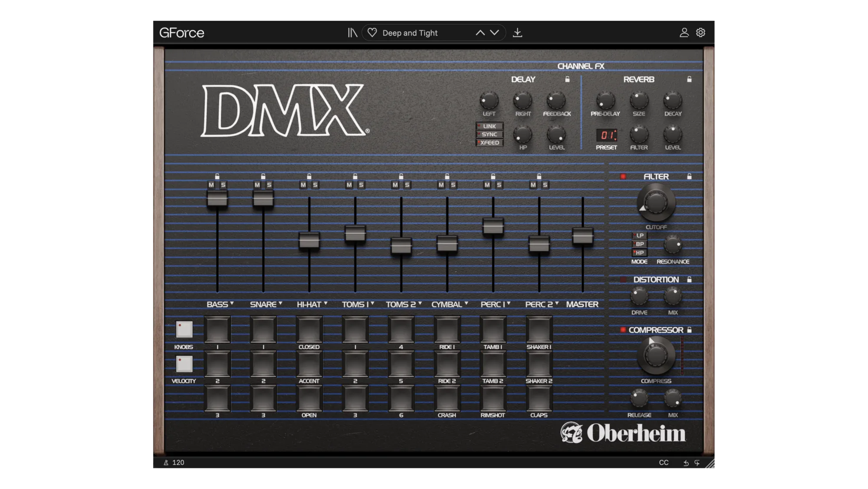
Task: Enable the Distortion power LED
Action: pyautogui.click(x=623, y=280)
